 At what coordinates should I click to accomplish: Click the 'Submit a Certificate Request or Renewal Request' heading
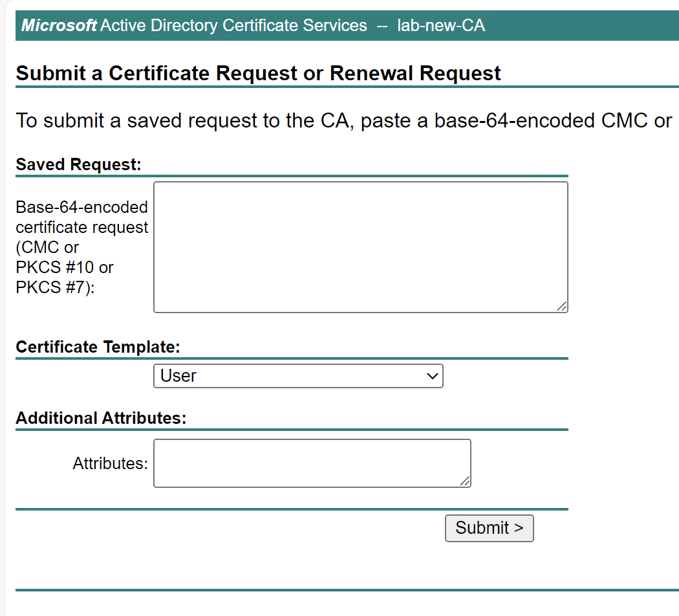pyautogui.click(x=258, y=73)
